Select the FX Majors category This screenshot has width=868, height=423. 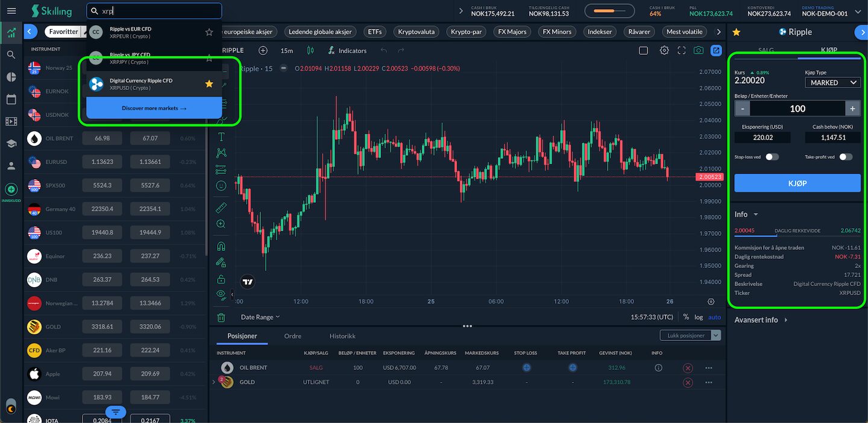point(512,32)
